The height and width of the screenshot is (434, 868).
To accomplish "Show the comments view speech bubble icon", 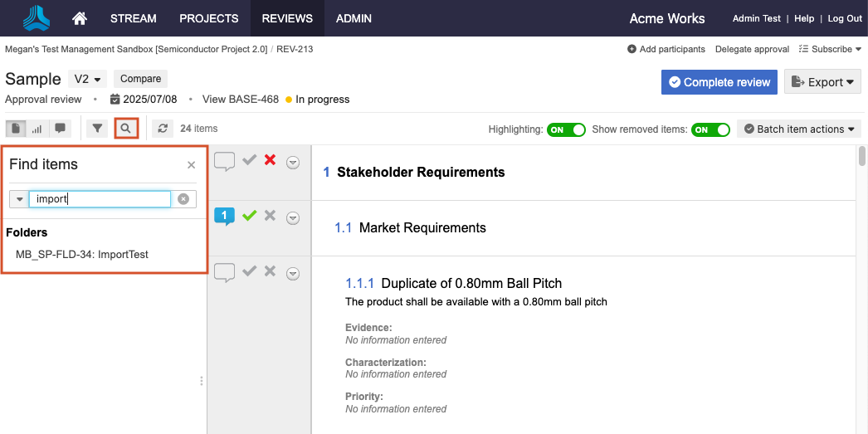I will (x=60, y=129).
